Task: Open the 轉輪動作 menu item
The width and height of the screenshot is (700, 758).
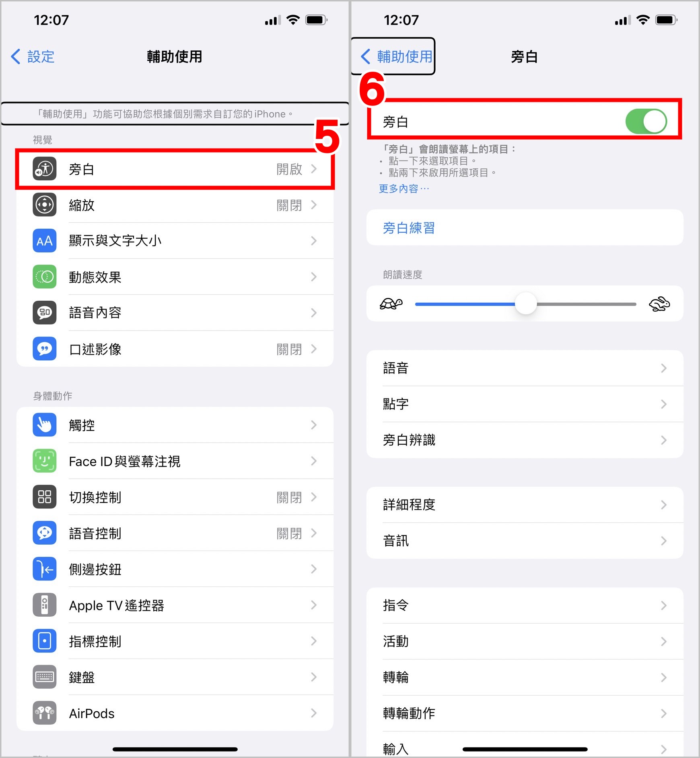Action: point(525,713)
